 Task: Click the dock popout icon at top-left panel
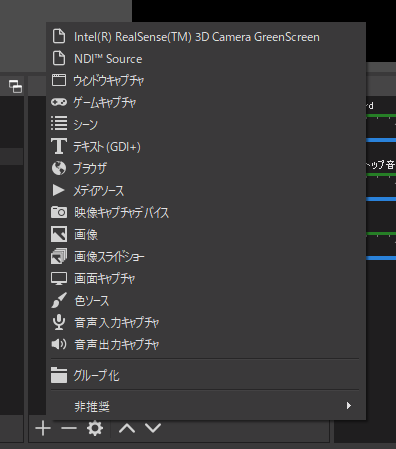point(15,86)
